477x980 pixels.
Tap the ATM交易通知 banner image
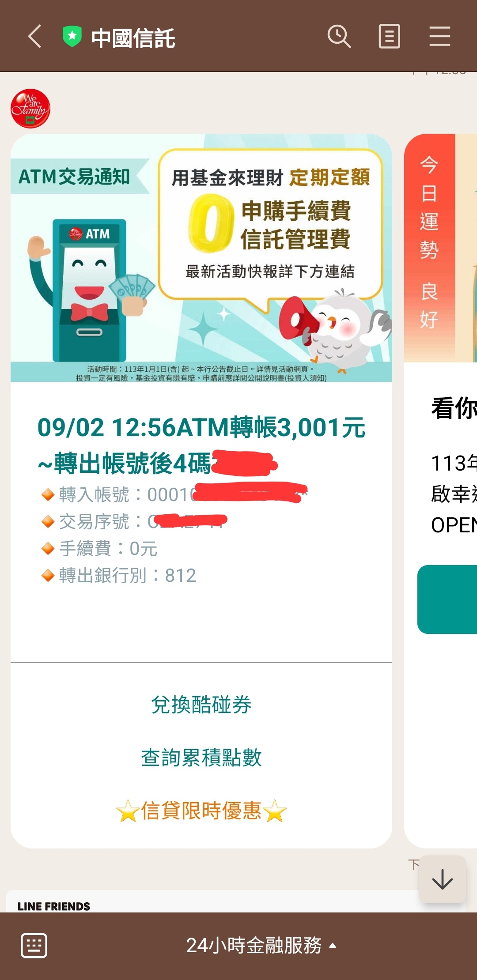201,258
